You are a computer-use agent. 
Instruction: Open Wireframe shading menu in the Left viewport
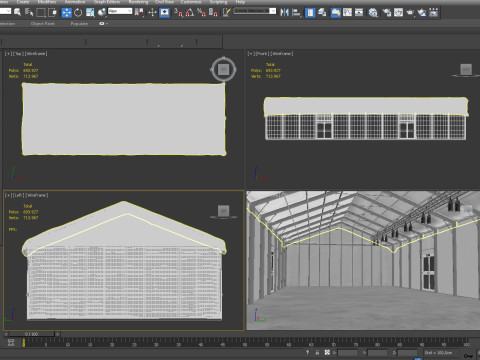(x=37, y=195)
